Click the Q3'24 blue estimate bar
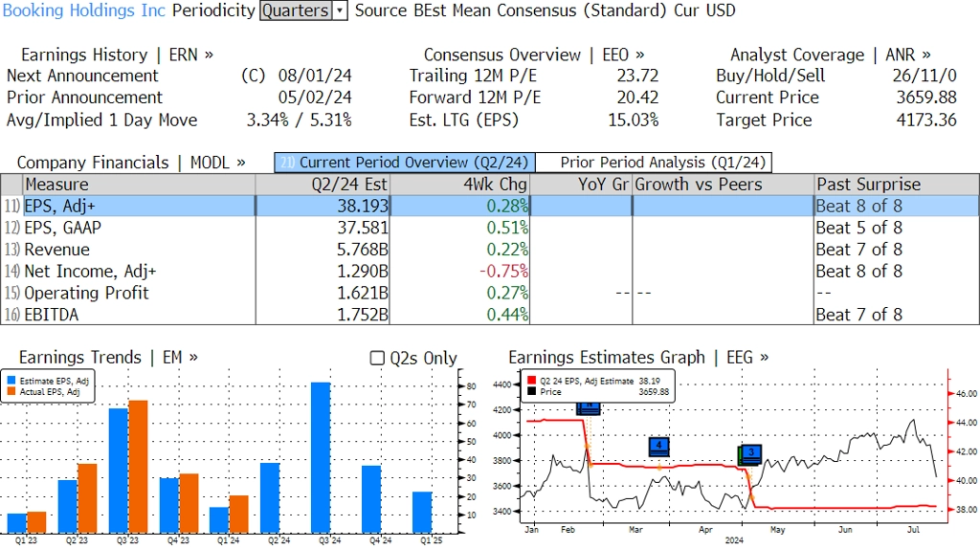This screenshot has height=548, width=980. [x=321, y=457]
